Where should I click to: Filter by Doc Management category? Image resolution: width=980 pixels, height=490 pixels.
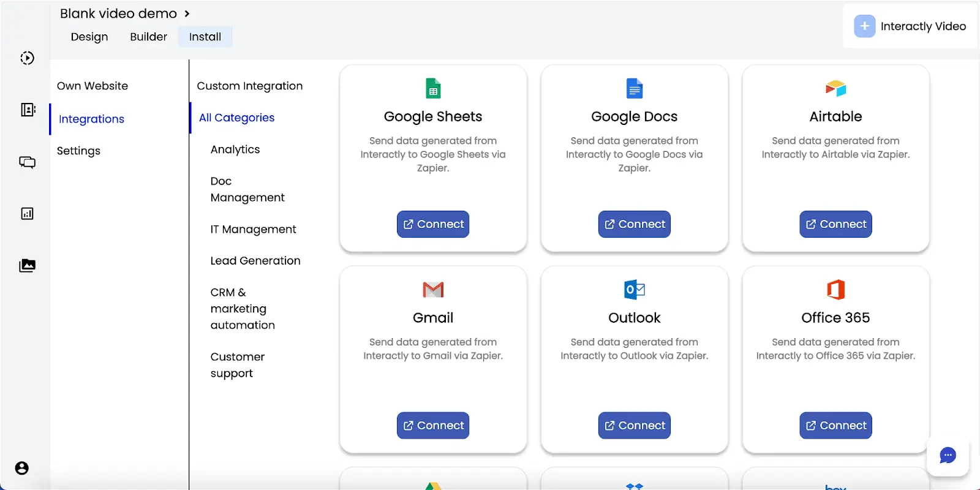(247, 189)
